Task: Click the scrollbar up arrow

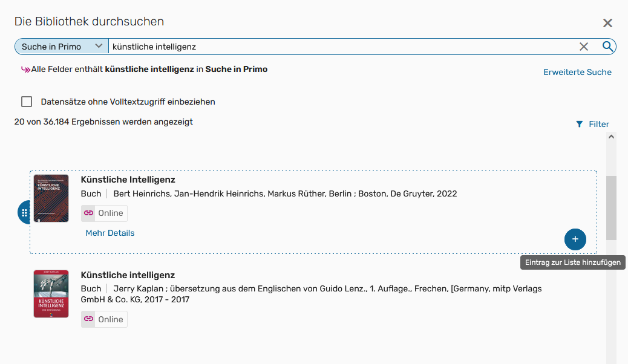Action: pyautogui.click(x=612, y=136)
